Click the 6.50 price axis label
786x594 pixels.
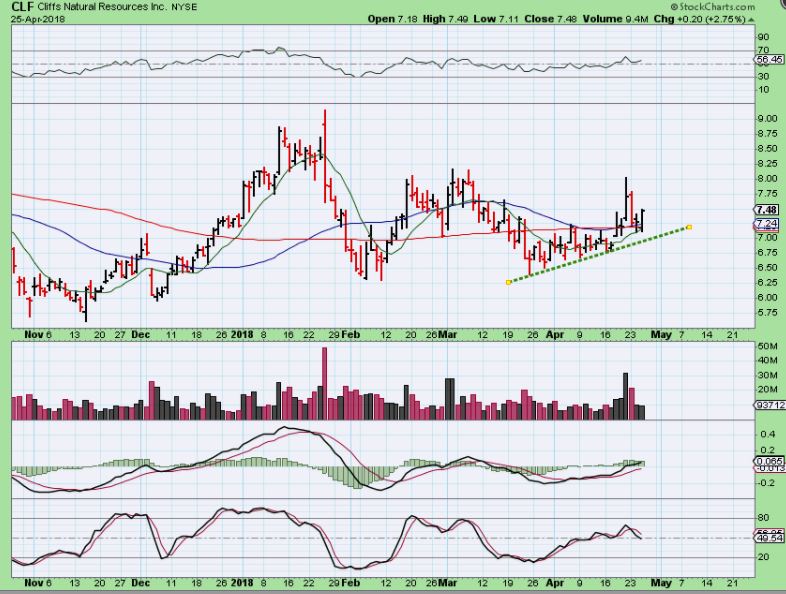point(768,268)
